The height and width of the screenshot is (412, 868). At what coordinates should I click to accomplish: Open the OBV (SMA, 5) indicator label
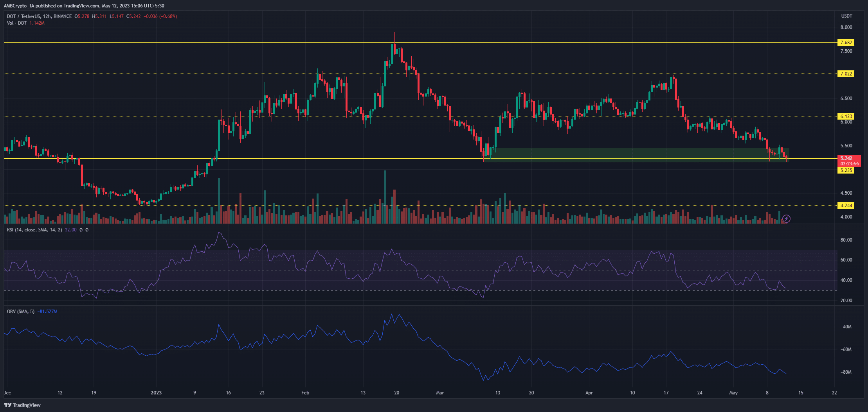21,312
